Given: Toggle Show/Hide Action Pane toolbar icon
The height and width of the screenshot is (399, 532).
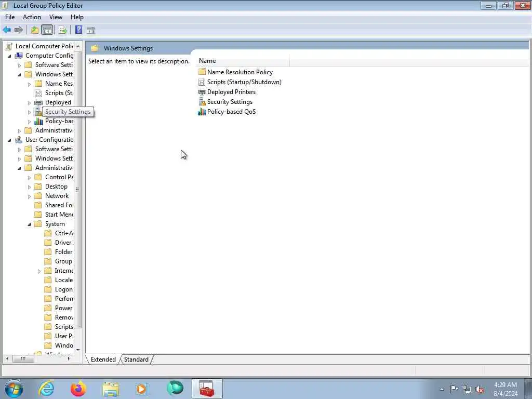Looking at the screenshot, I should click(x=91, y=30).
